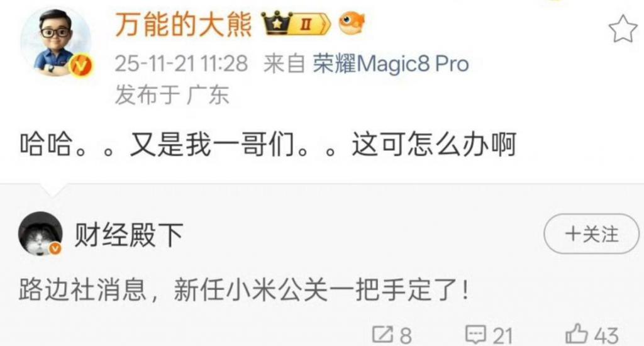
Task: Tap the crown level II membership badge
Action: (x=296, y=23)
